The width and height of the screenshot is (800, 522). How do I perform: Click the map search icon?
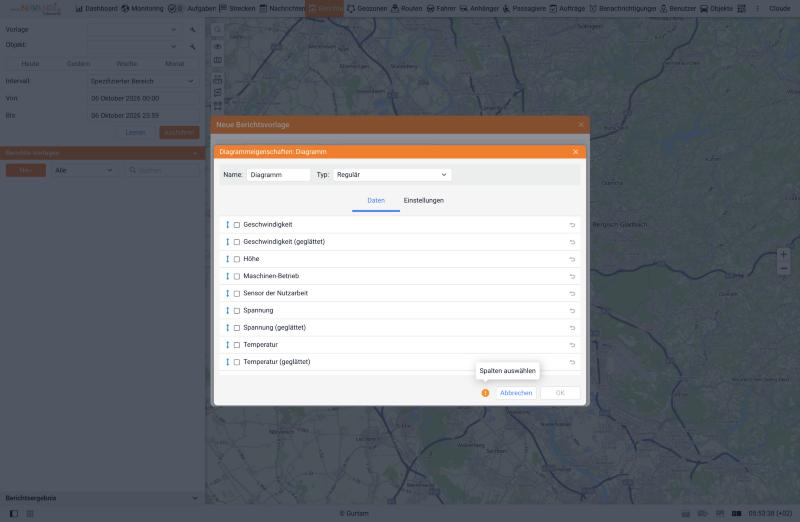(x=218, y=30)
